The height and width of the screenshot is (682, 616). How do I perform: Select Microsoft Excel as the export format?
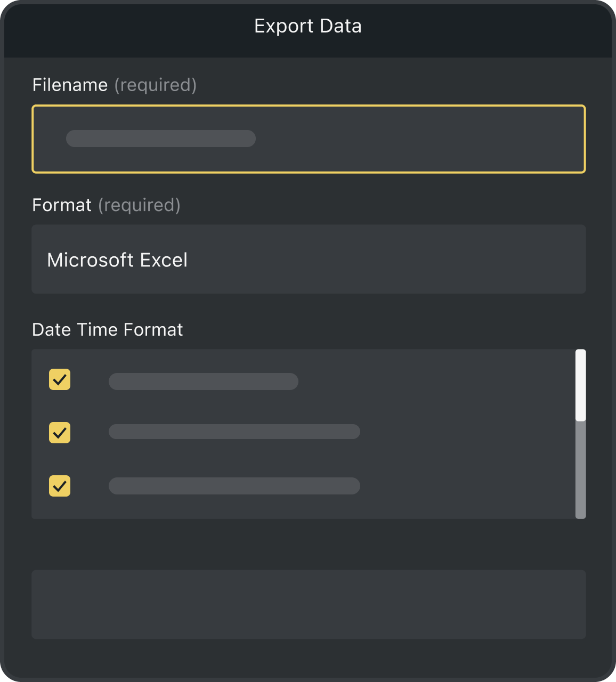[308, 259]
